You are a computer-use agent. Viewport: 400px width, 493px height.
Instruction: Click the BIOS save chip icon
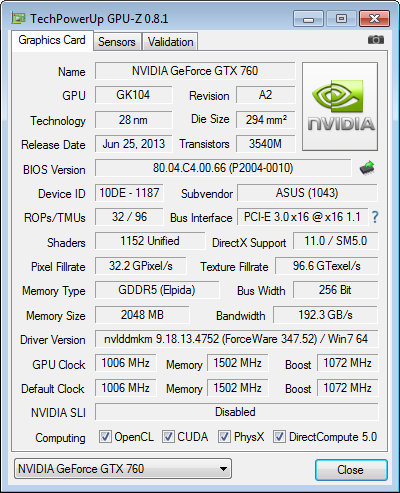pyautogui.click(x=367, y=168)
